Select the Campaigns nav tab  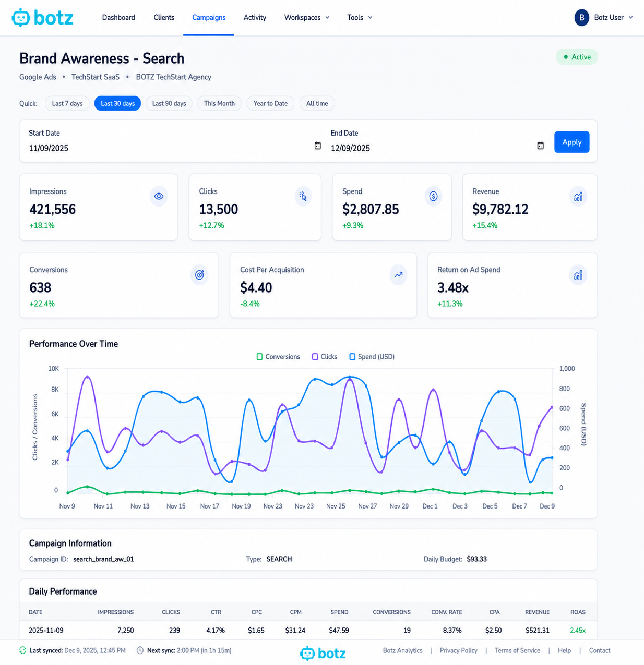209,17
